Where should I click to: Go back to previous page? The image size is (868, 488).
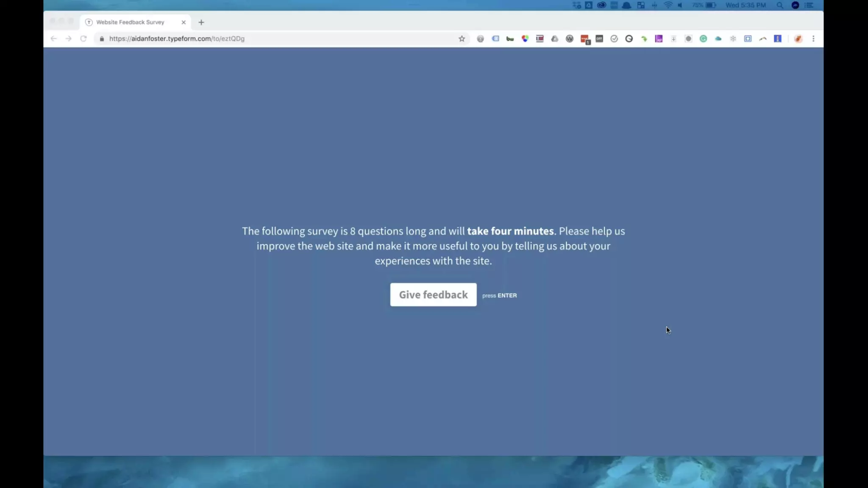53,39
